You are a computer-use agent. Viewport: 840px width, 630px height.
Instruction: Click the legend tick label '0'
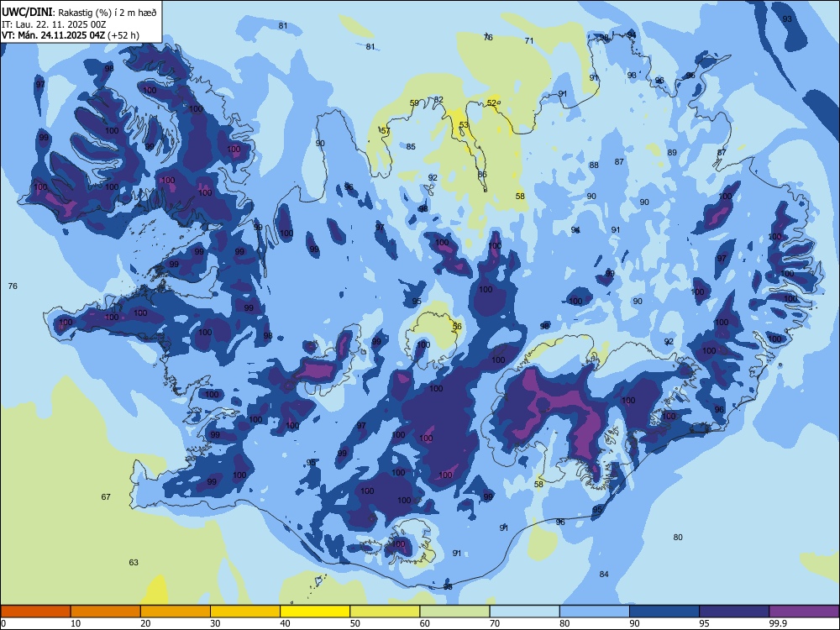coord(3,623)
